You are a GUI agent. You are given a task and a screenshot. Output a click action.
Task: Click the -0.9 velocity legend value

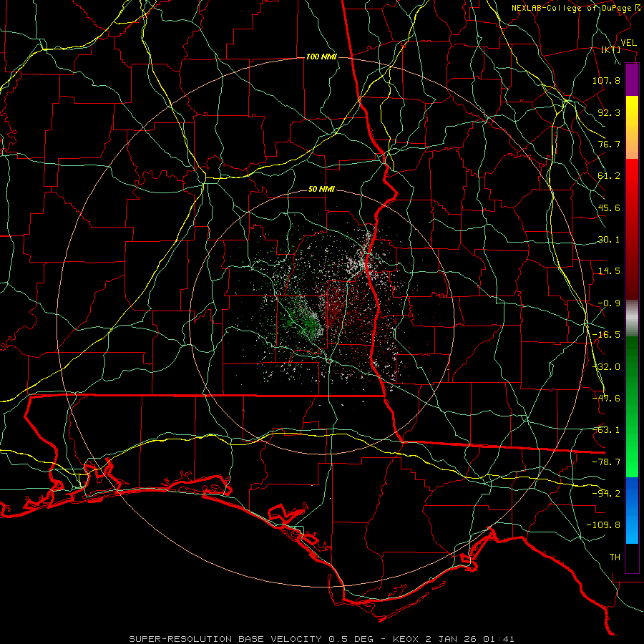tap(609, 303)
